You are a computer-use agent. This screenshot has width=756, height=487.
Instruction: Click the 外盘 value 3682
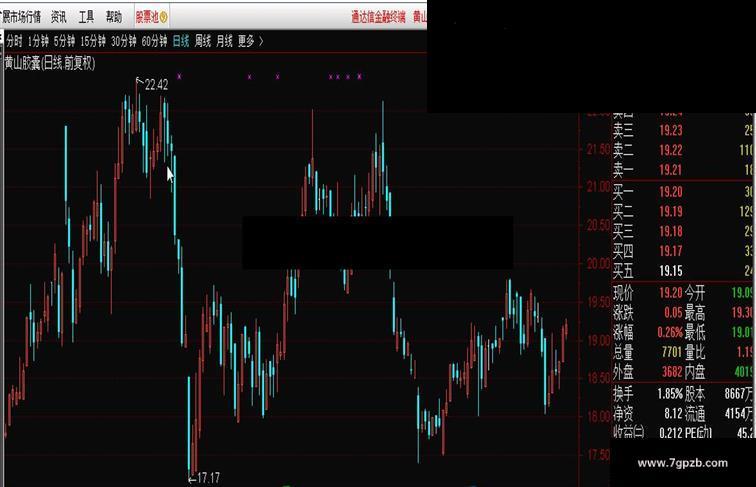point(672,372)
